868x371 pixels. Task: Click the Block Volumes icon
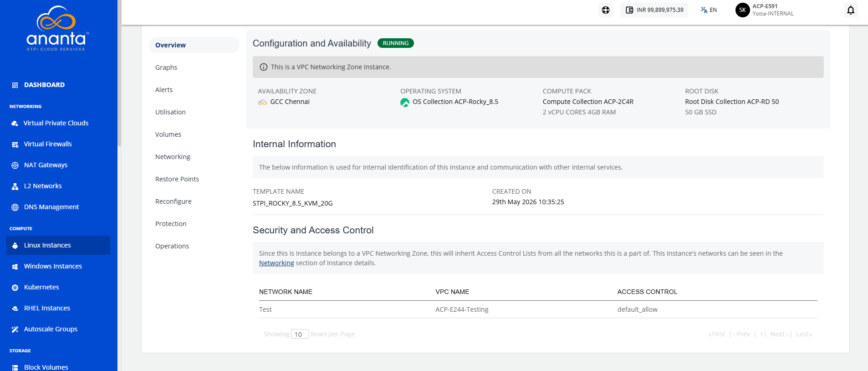[x=15, y=367]
